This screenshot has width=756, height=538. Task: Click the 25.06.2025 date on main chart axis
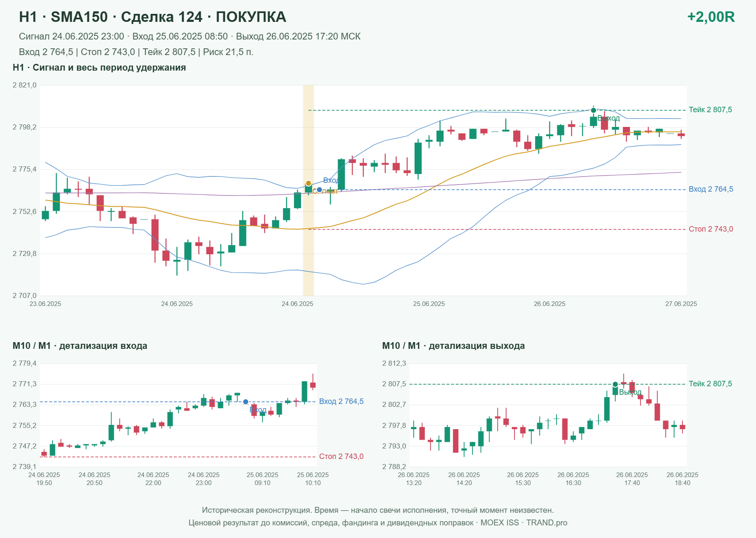429,304
